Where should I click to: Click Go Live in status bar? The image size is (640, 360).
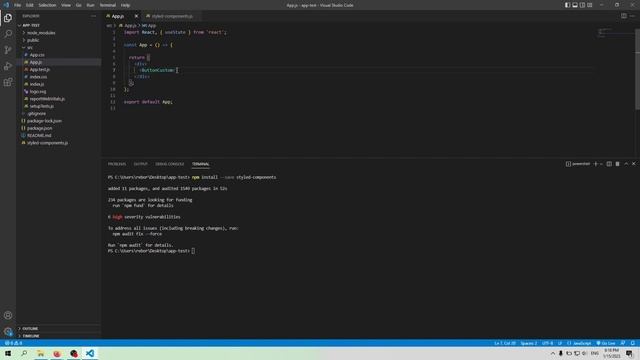pyautogui.click(x=606, y=343)
